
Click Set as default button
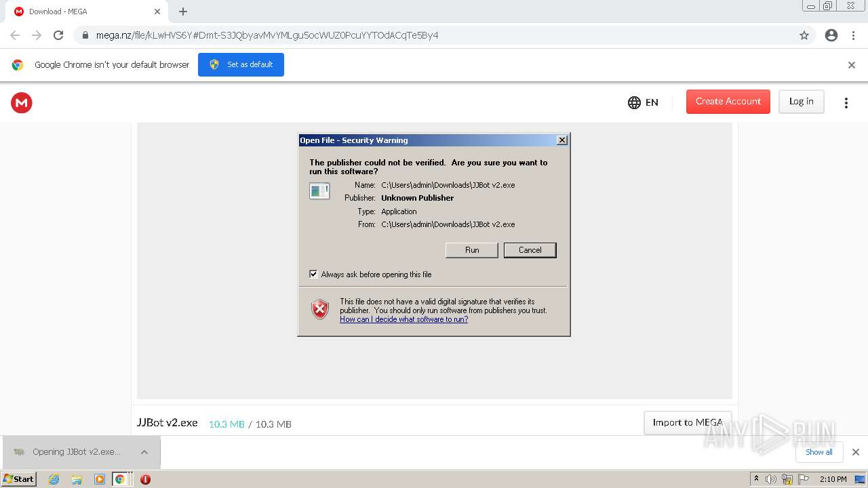point(241,65)
